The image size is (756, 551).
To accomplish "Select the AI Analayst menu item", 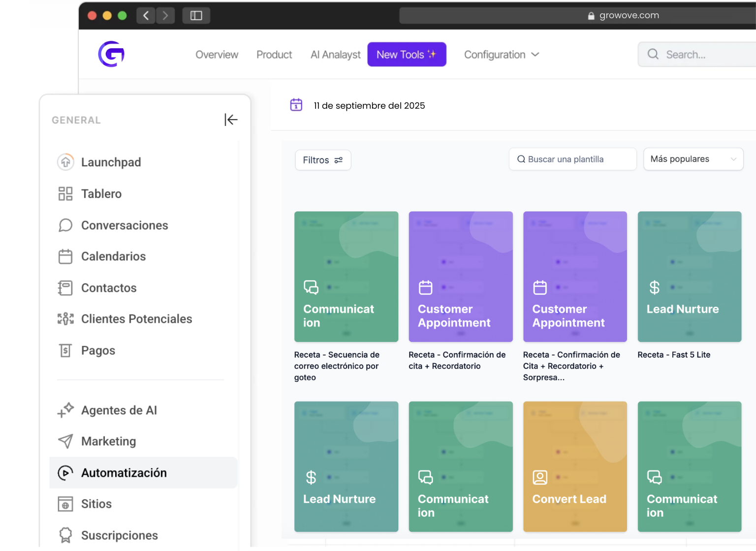I will click(335, 55).
